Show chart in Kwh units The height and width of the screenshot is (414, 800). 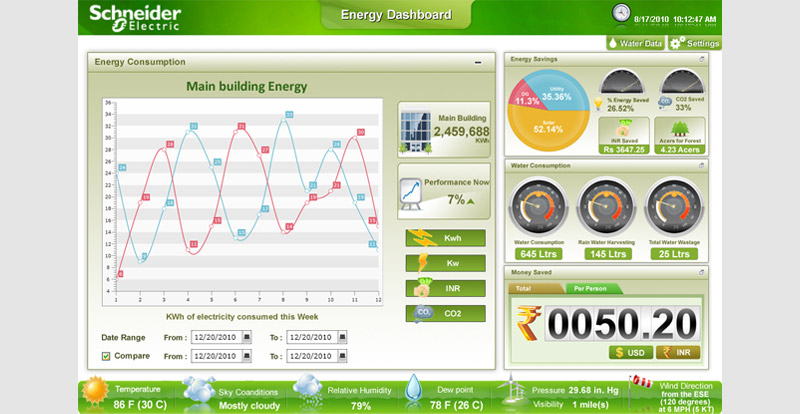click(x=445, y=238)
